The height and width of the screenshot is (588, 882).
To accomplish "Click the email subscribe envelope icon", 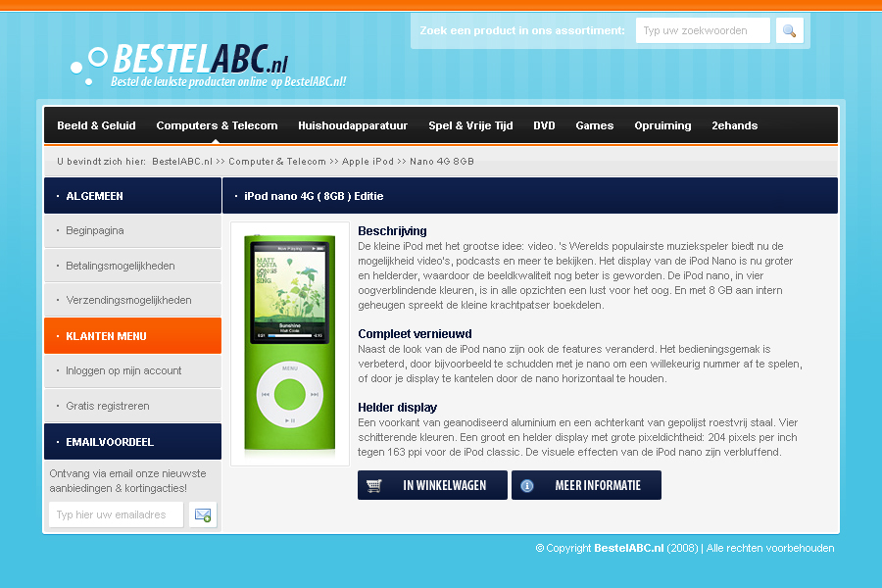I will coord(203,514).
